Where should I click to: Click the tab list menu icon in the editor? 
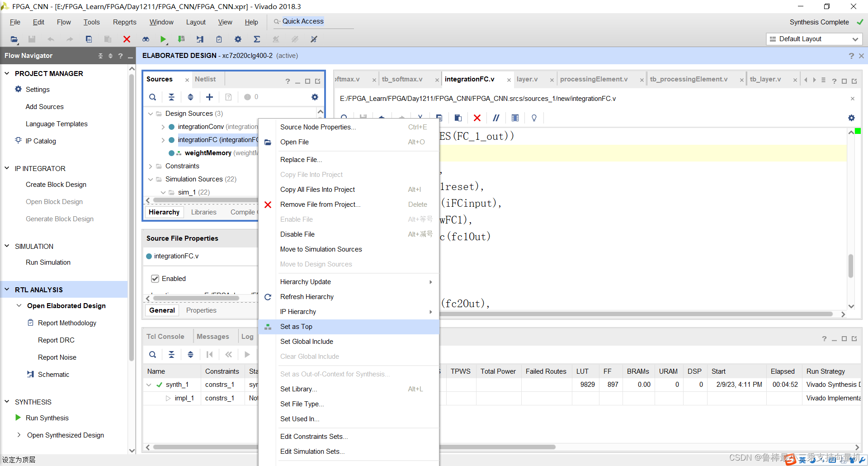point(823,80)
